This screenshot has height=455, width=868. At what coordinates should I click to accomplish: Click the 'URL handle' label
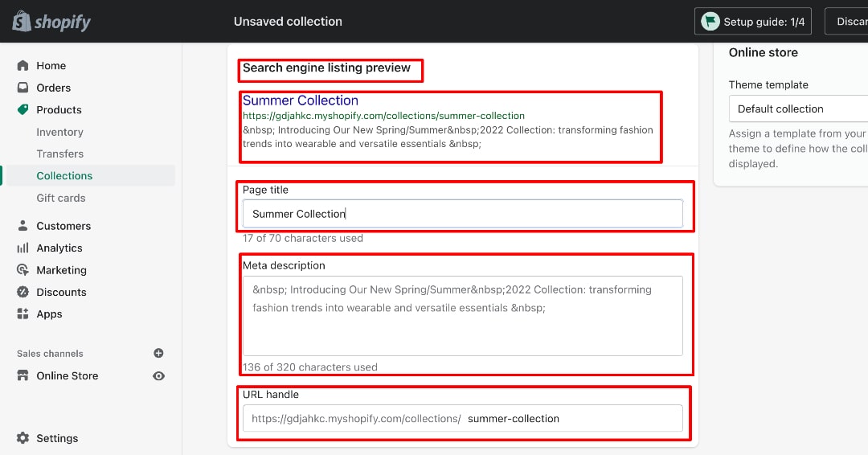tap(271, 394)
